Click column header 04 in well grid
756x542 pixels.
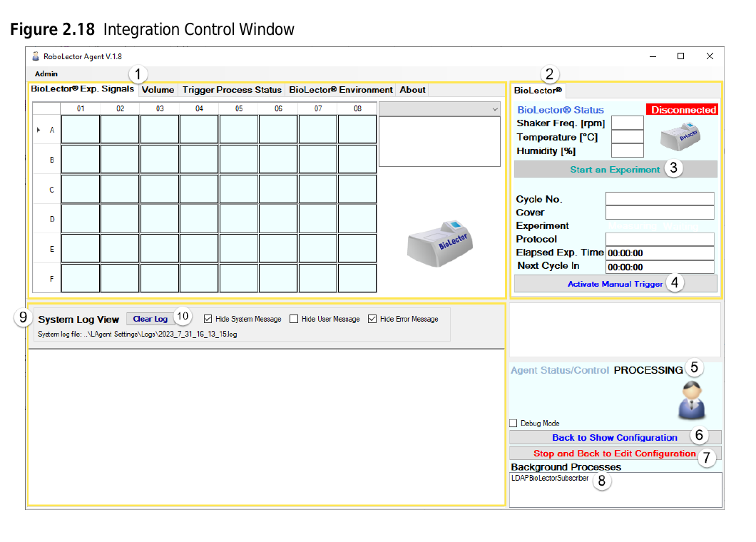(199, 108)
